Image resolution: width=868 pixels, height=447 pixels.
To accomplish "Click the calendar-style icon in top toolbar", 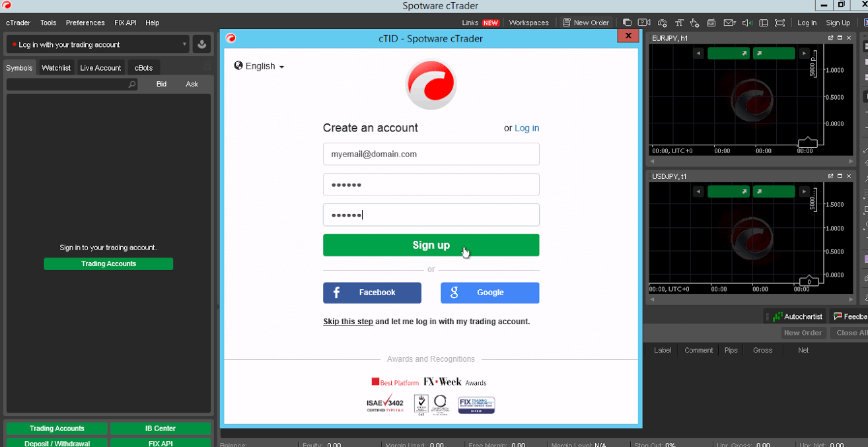I will tap(711, 22).
